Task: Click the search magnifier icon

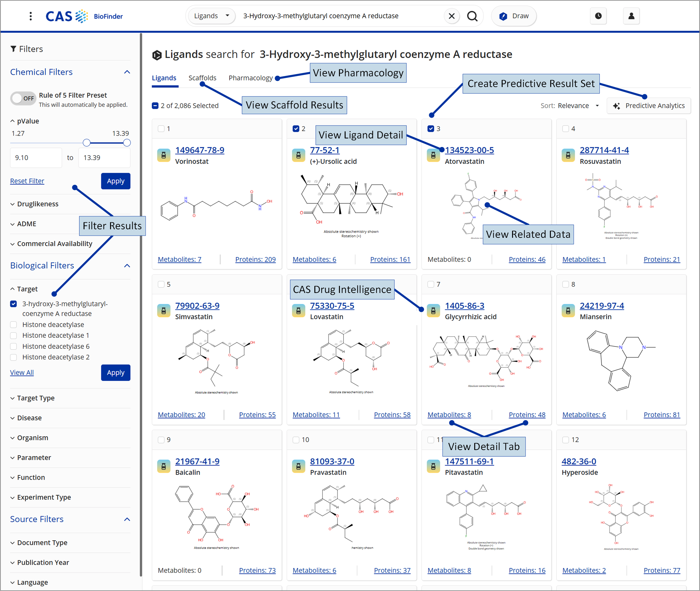Action: (472, 16)
